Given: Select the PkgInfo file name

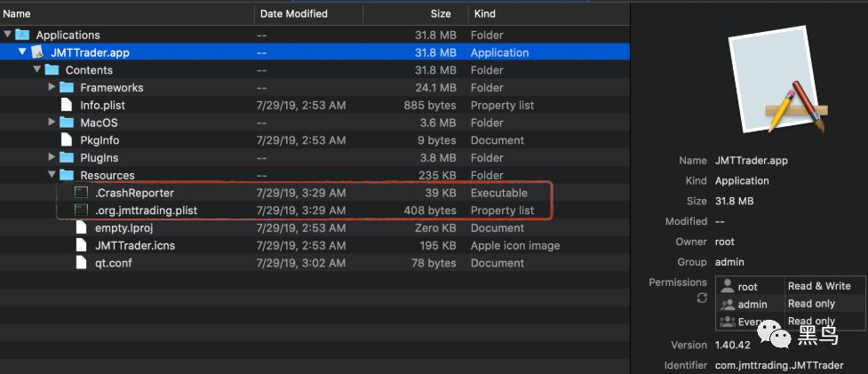Looking at the screenshot, I should tap(100, 140).
